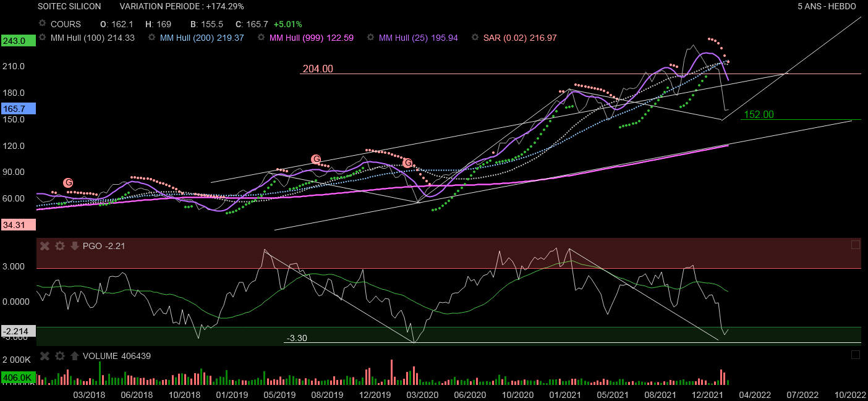Open MM Hull (200) indicator settings gear

(151, 37)
